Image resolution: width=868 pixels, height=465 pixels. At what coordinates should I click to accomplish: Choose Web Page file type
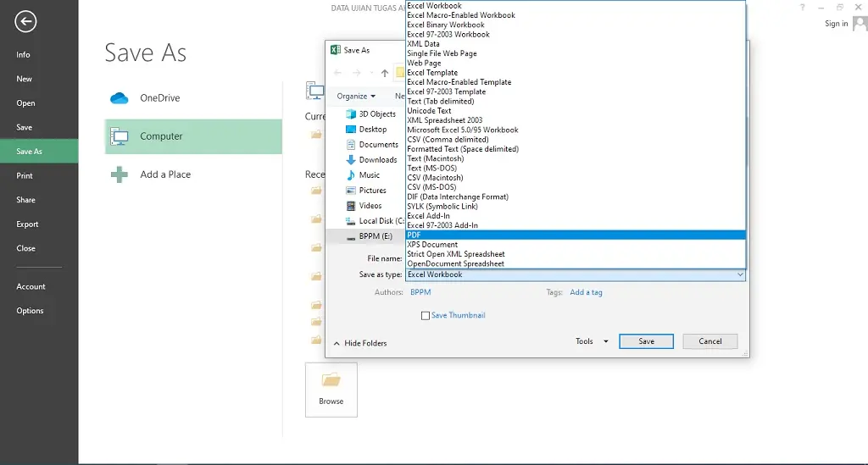pos(576,63)
